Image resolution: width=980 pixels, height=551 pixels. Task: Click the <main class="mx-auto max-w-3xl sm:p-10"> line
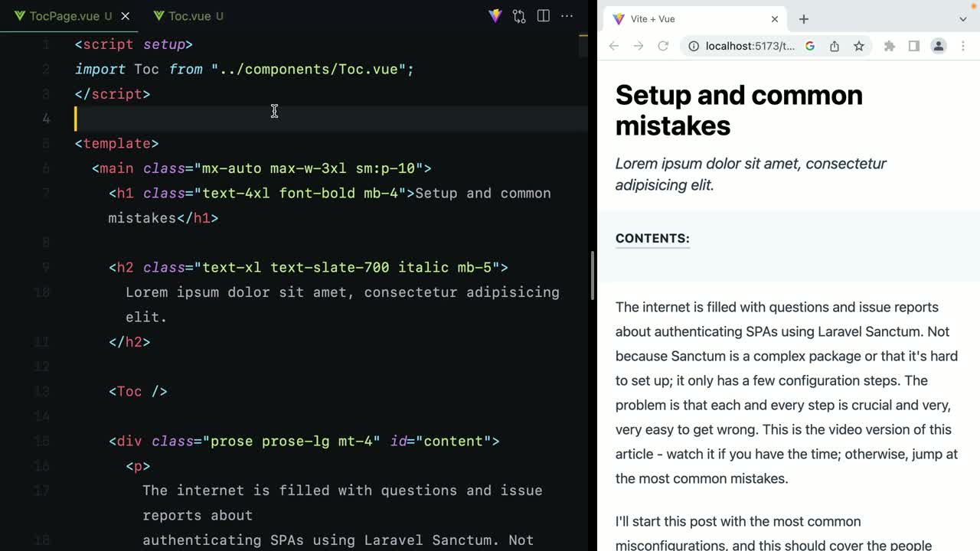261,168
